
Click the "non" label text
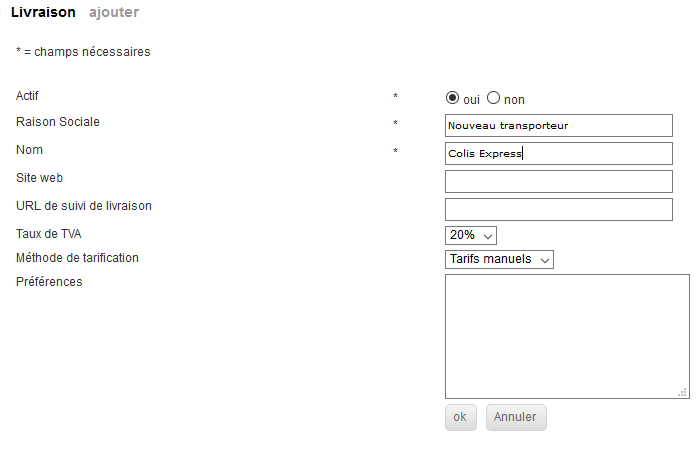(x=514, y=100)
